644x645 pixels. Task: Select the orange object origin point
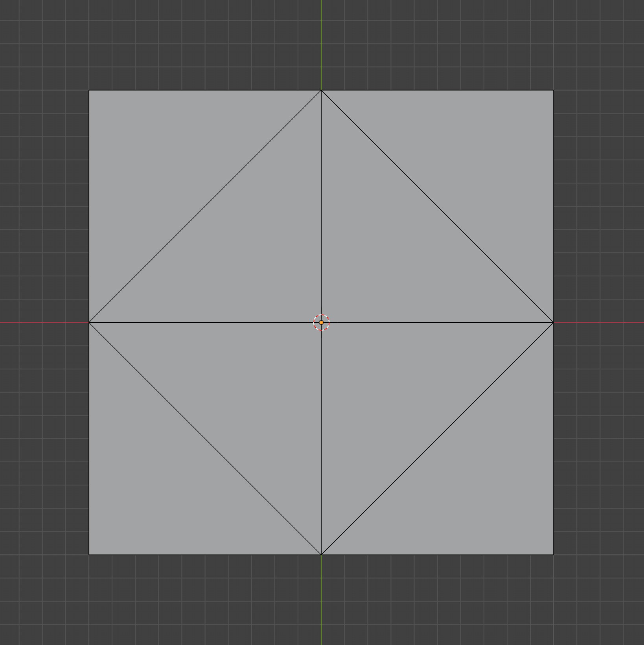click(x=322, y=322)
